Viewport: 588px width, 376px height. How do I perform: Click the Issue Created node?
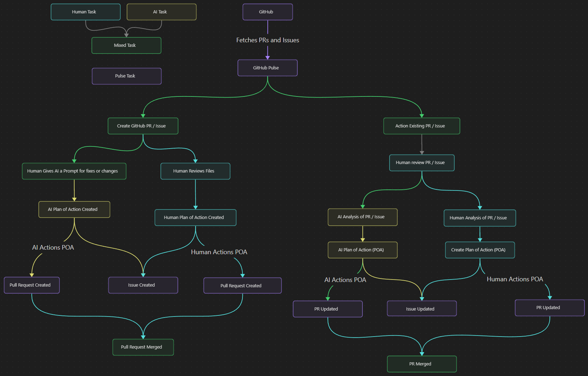click(143, 285)
